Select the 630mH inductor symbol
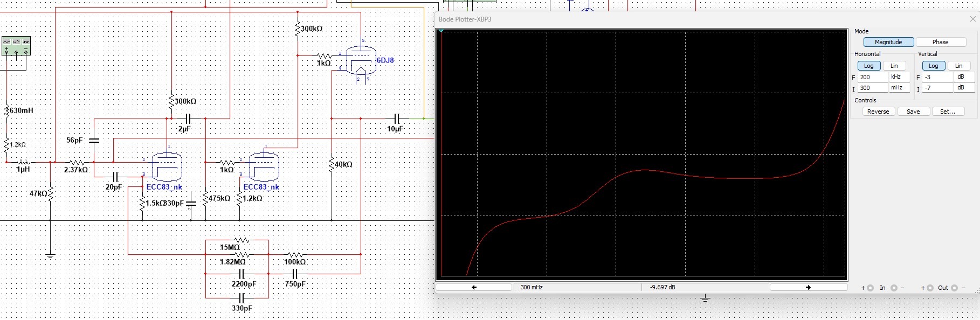980x320 pixels. [x=7, y=110]
